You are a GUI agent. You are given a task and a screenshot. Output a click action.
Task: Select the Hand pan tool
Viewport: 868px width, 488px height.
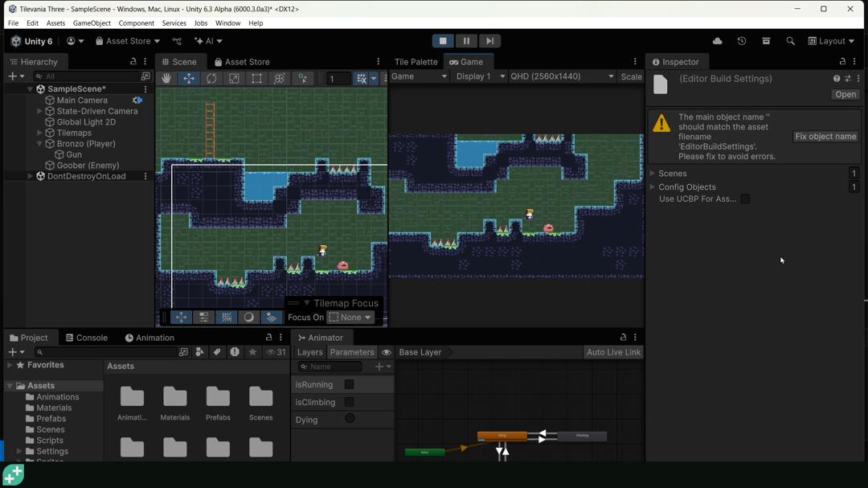[166, 77]
